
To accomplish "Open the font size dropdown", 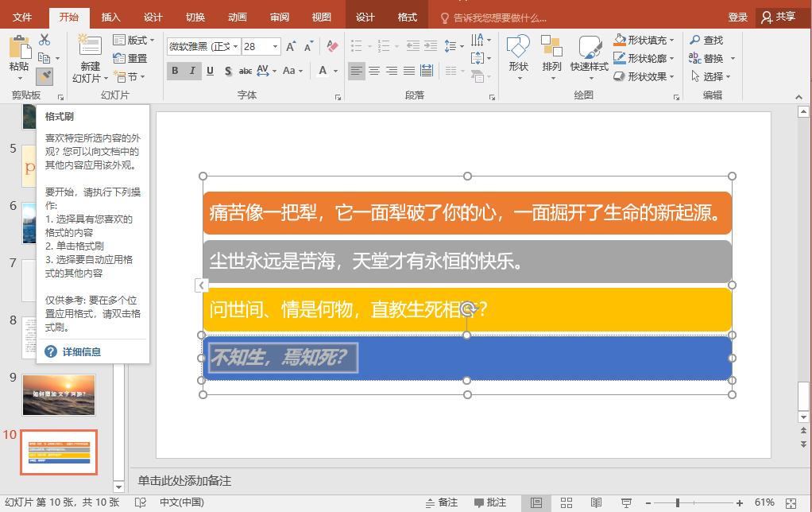I will point(276,46).
